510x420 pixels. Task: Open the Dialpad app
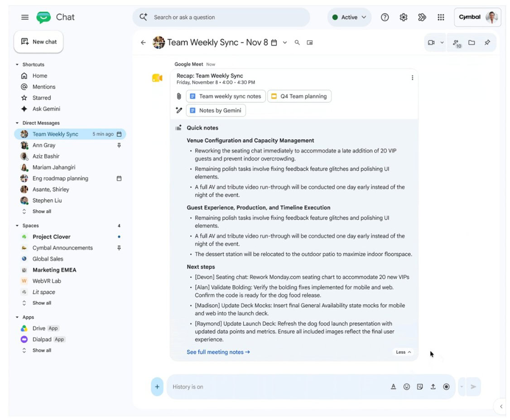pyautogui.click(x=42, y=340)
